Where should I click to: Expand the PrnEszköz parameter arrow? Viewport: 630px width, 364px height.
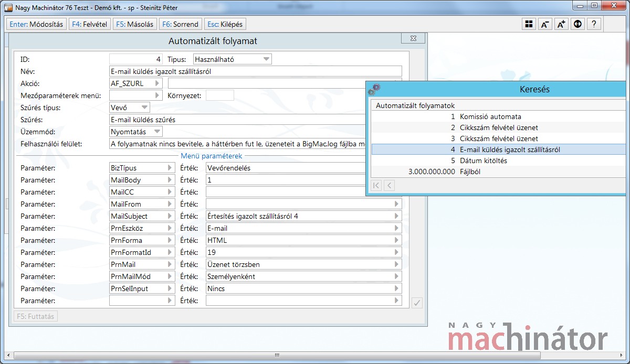(x=170, y=228)
